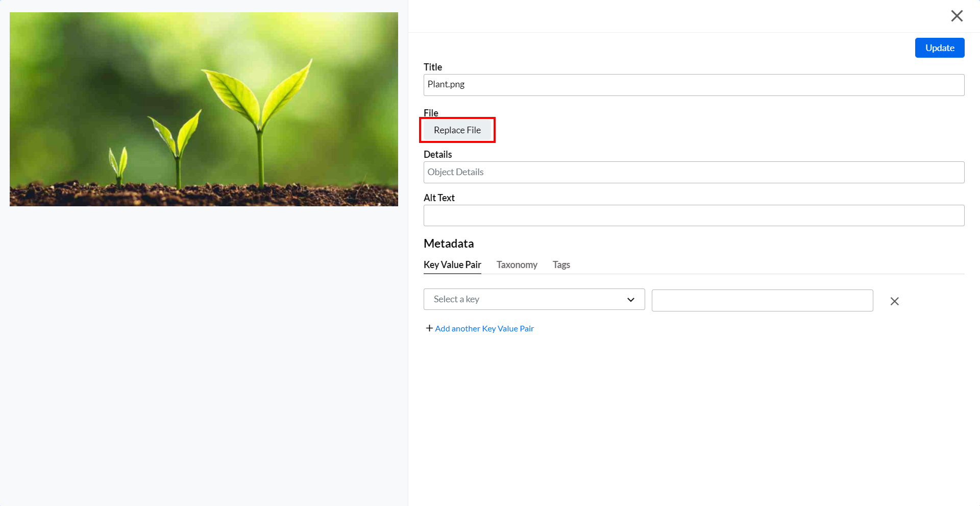Focus the Object Details input
The width and height of the screenshot is (980, 506).
coord(694,172)
